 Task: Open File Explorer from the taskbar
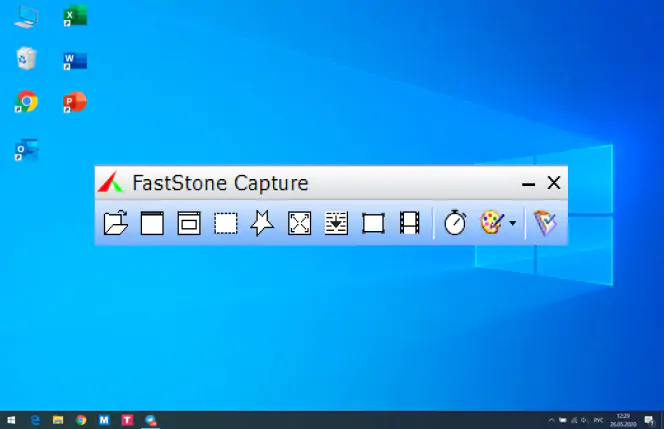58,420
